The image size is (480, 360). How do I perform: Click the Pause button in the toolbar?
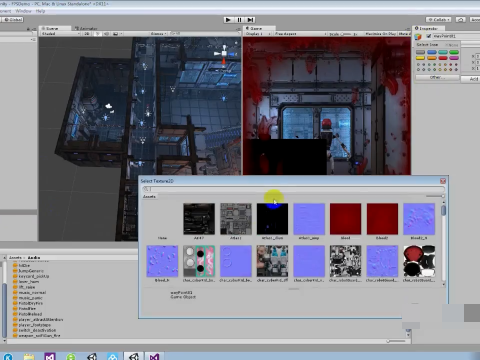click(x=239, y=20)
